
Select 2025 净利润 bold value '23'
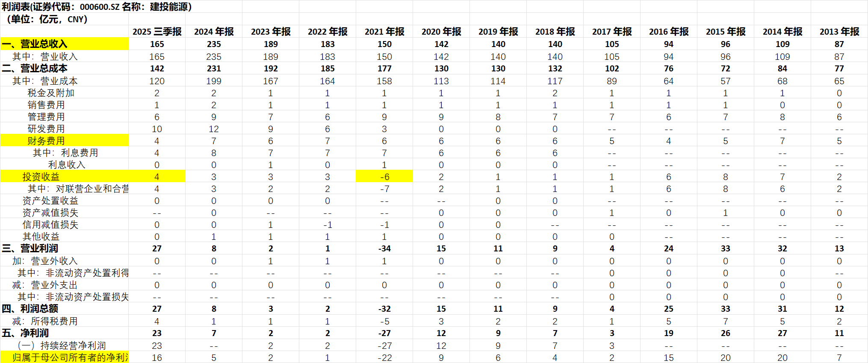[157, 333]
